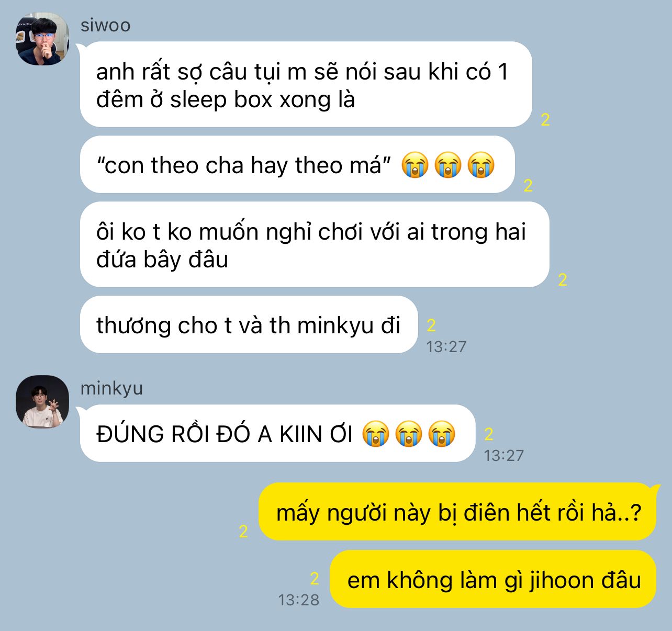Select the "con theo cha hay theo má" message

tap(297, 165)
